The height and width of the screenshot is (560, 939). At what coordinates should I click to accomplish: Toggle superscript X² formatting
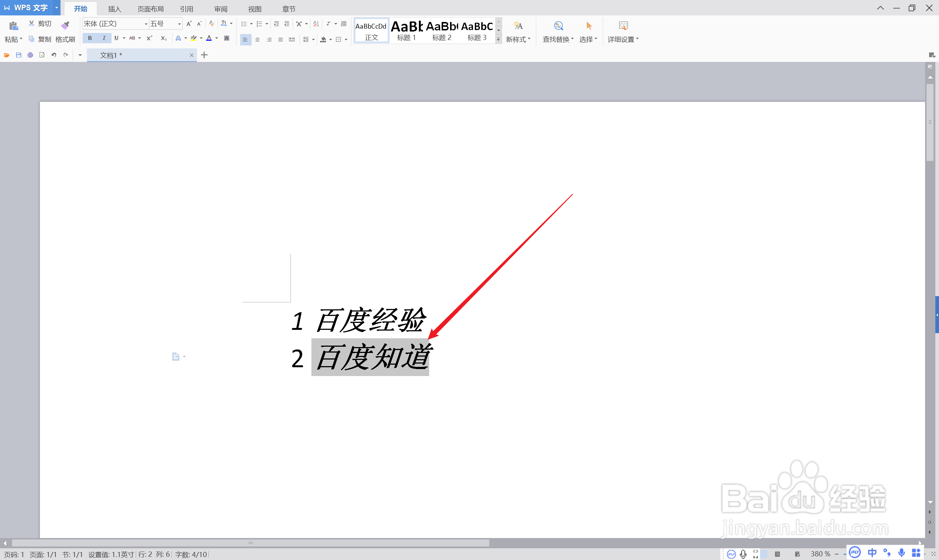click(150, 38)
